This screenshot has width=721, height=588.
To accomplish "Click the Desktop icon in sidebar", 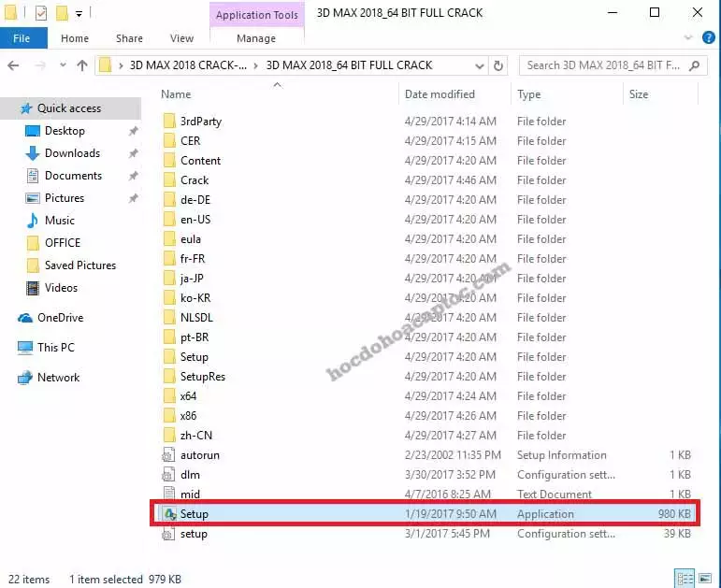I will pyautogui.click(x=32, y=131).
